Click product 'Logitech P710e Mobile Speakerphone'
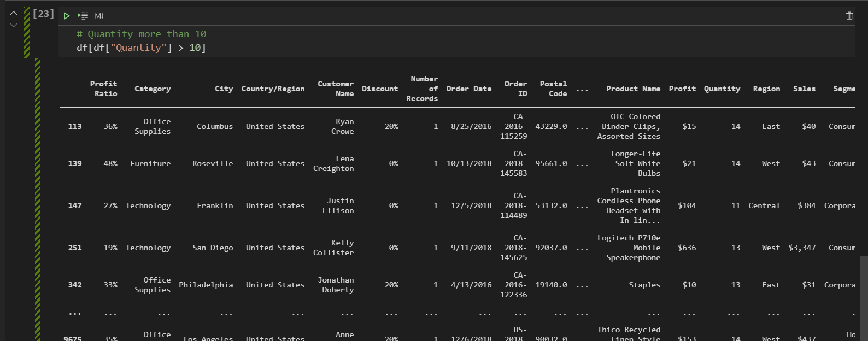The height and width of the screenshot is (341, 868). coord(629,248)
